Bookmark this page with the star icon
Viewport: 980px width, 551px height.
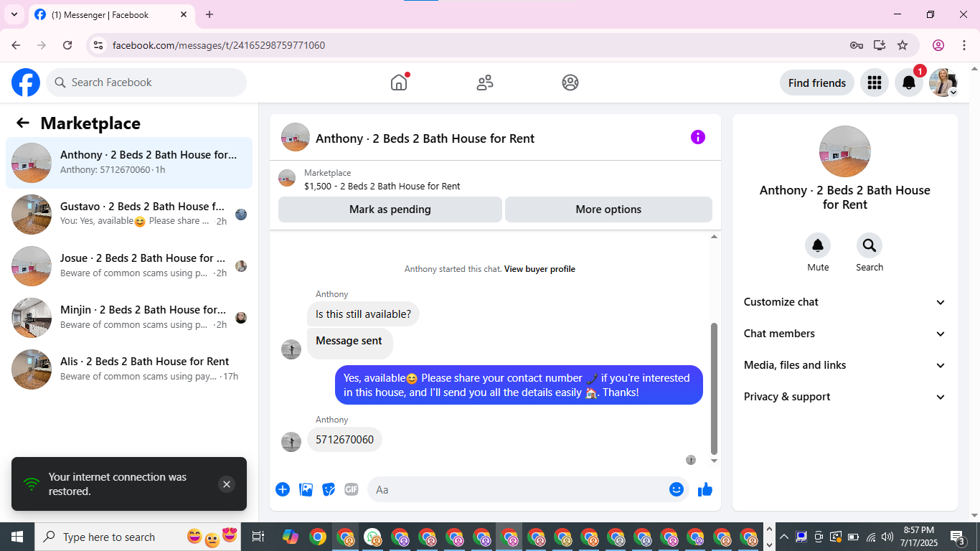[903, 45]
